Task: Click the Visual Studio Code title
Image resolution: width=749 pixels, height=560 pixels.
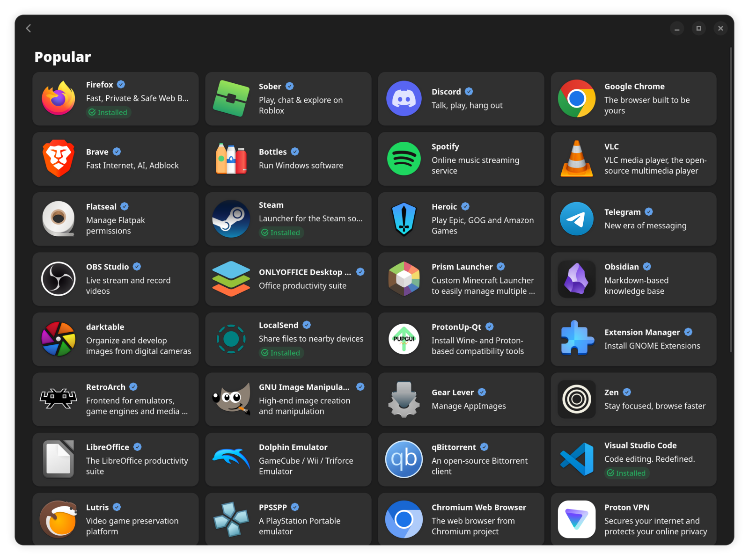Action: [x=640, y=445]
